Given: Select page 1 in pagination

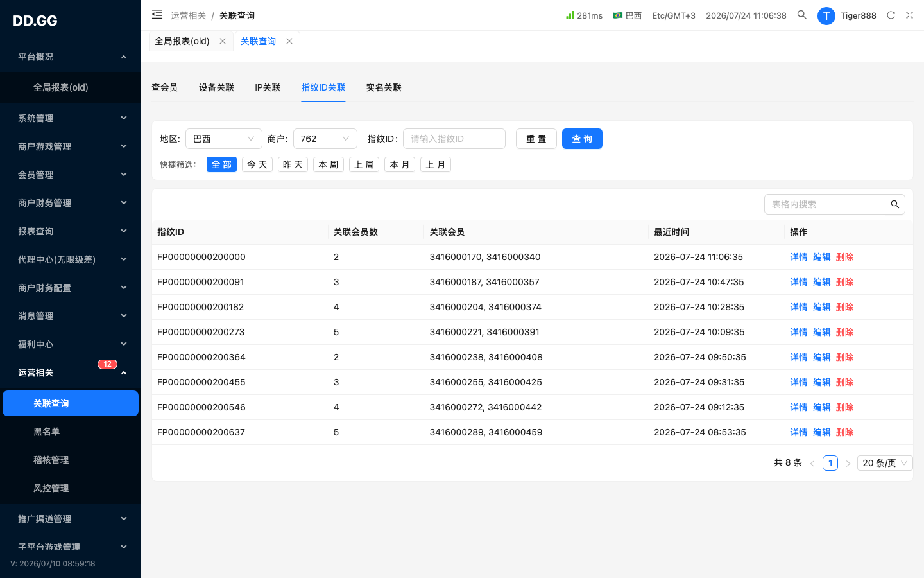Looking at the screenshot, I should [x=830, y=463].
